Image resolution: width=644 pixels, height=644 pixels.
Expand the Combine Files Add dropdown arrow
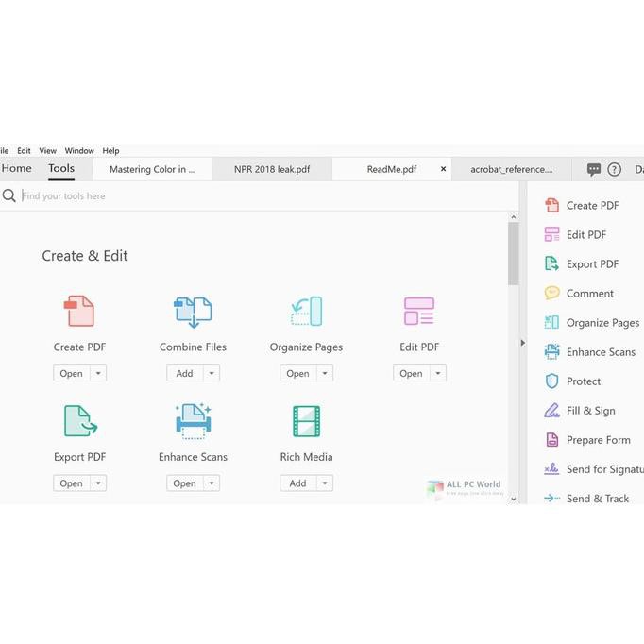(212, 373)
